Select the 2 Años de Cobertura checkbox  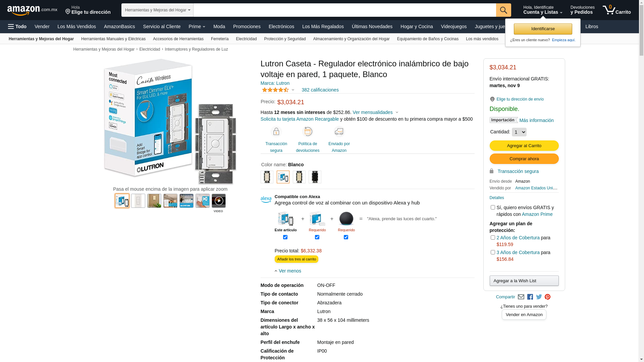pyautogui.click(x=493, y=238)
